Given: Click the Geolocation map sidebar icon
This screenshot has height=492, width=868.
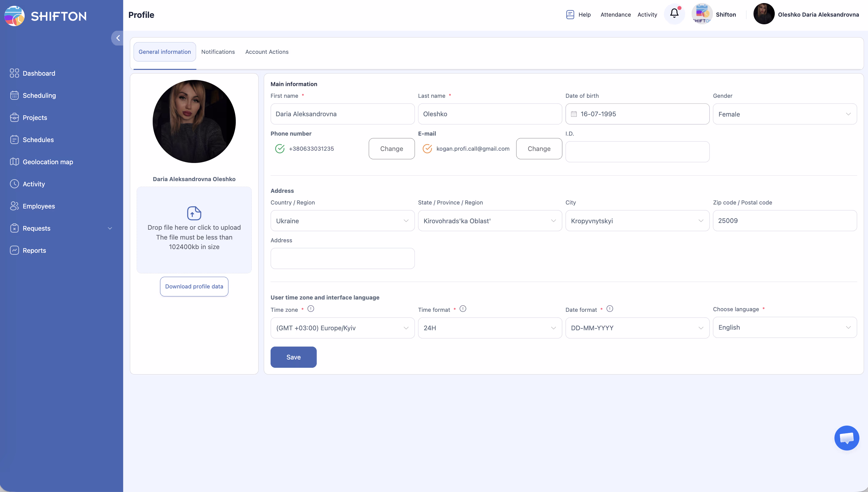Looking at the screenshot, I should click(14, 162).
